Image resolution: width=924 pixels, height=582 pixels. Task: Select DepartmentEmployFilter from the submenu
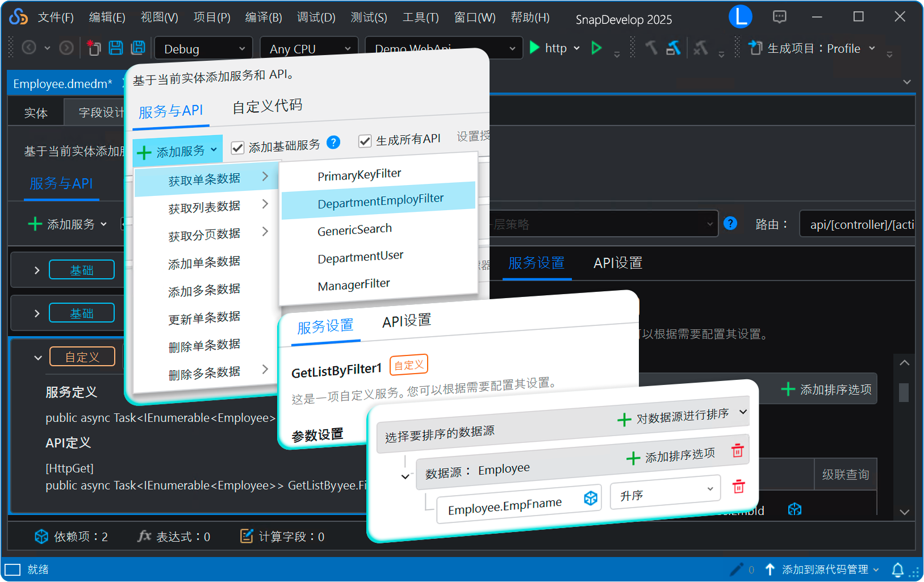[380, 198]
